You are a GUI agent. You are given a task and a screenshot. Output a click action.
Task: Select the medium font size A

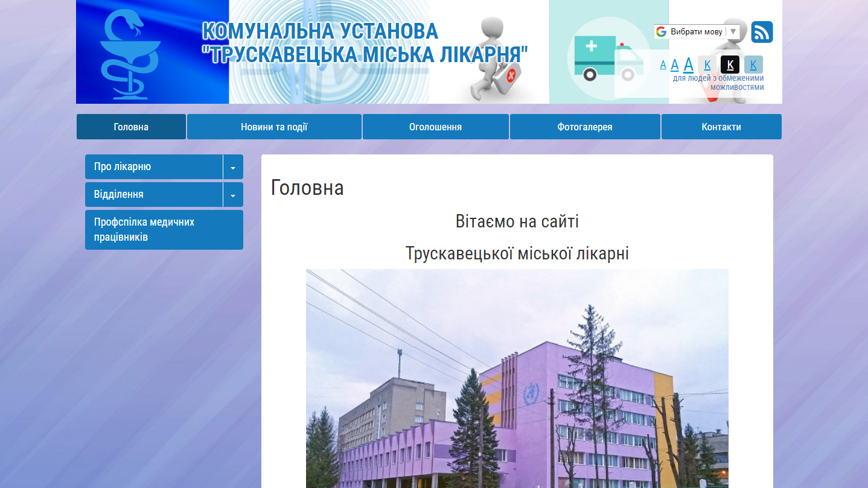point(675,65)
